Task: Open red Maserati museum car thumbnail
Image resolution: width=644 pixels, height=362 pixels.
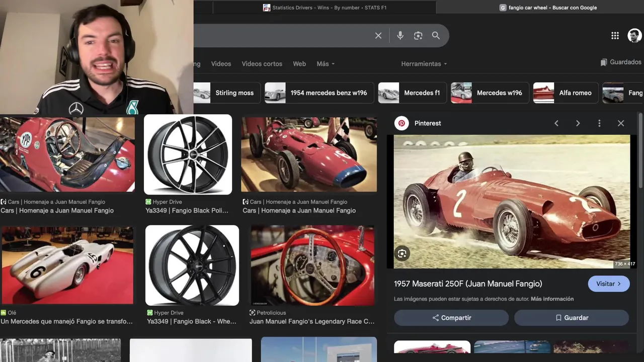Action: [309, 154]
